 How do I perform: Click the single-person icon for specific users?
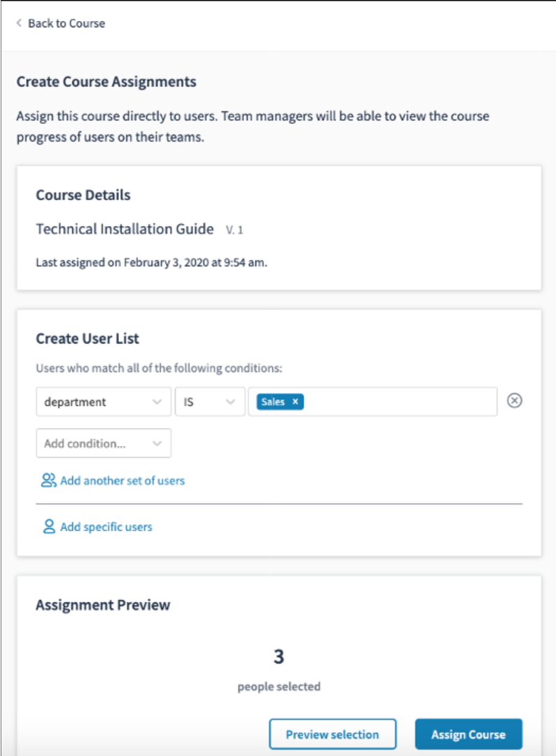click(x=49, y=526)
